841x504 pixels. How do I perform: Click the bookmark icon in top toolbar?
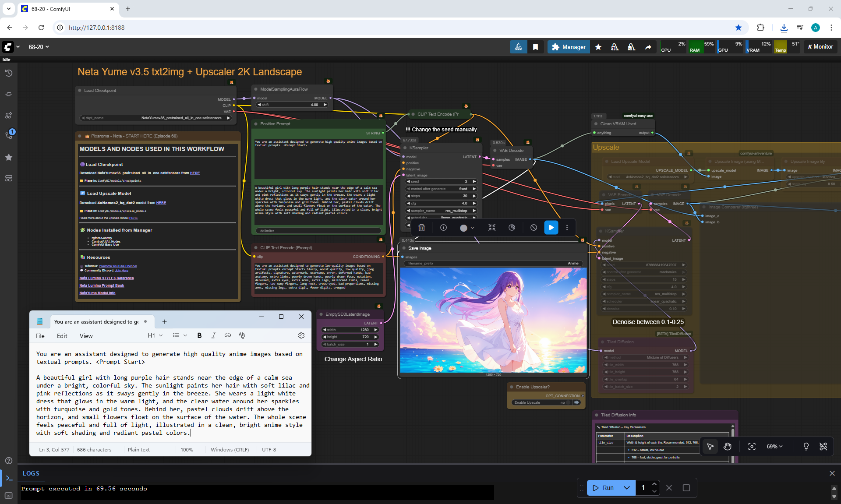click(x=535, y=47)
